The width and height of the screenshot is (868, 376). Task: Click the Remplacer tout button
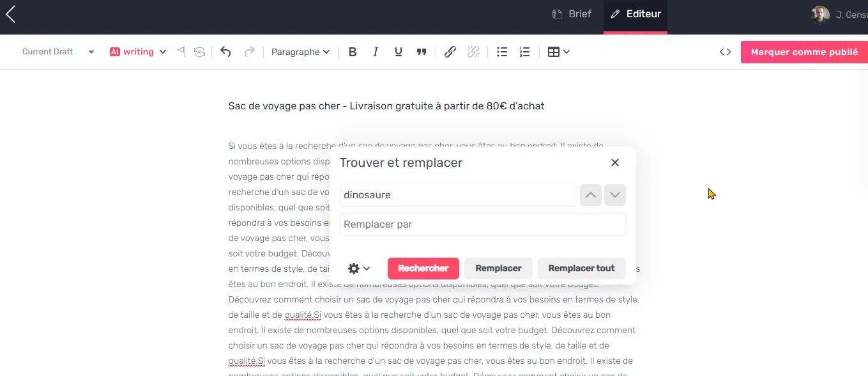coord(582,269)
